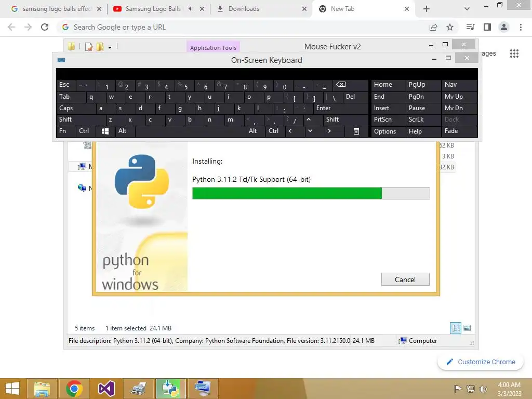The height and width of the screenshot is (399, 532).
Task: Click New Folder icon in Explorer toolbar
Action: (100, 47)
